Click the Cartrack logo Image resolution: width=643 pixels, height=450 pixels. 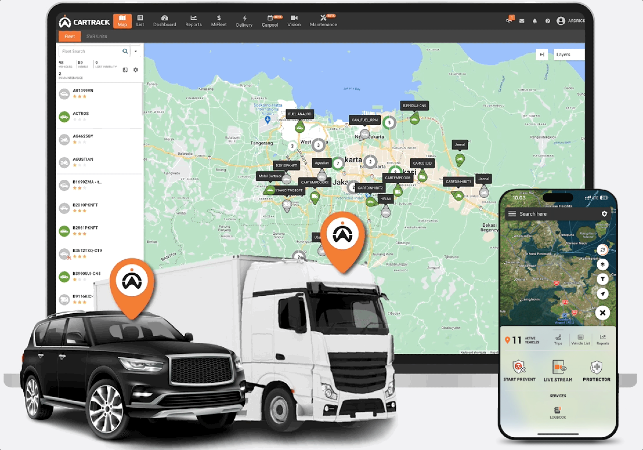[x=84, y=22]
